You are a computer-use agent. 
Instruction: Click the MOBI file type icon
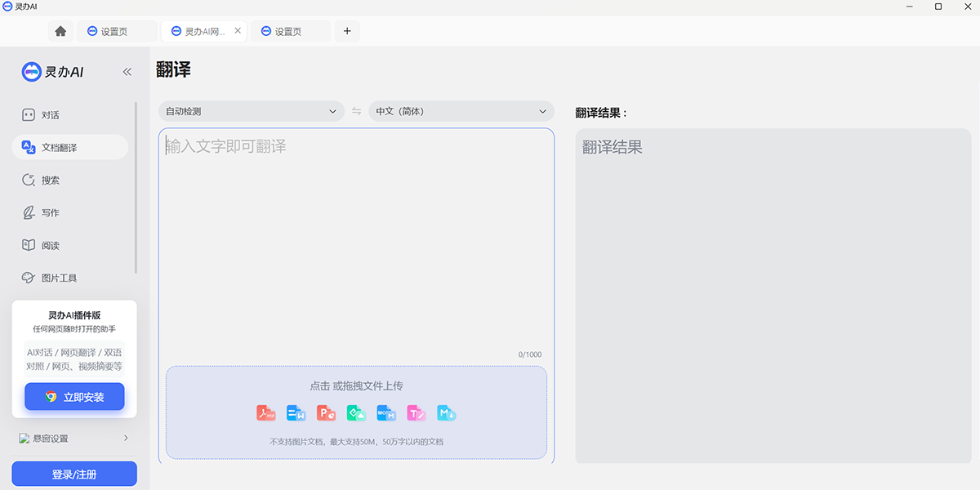click(x=386, y=413)
